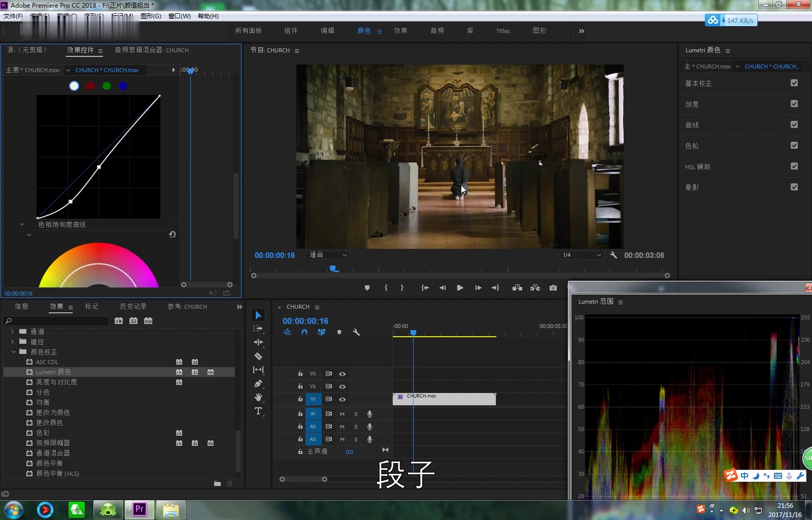Select the Track Select Forward tool

[x=258, y=329]
